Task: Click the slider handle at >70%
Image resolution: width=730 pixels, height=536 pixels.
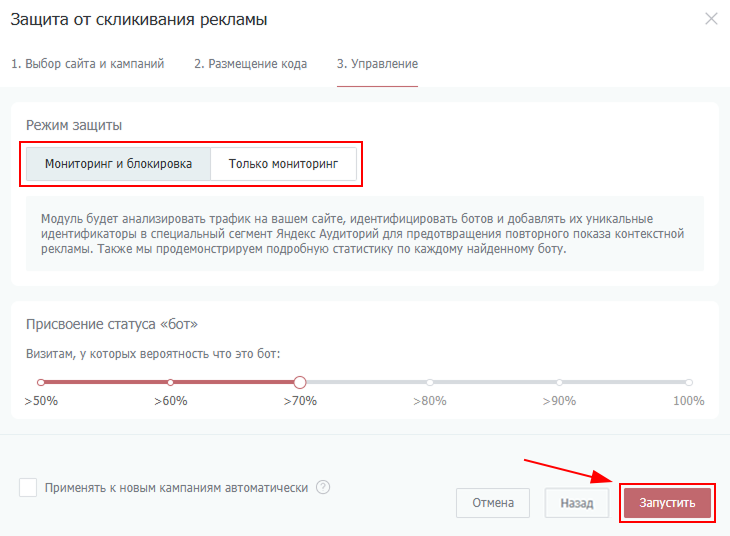Action: coord(300,382)
